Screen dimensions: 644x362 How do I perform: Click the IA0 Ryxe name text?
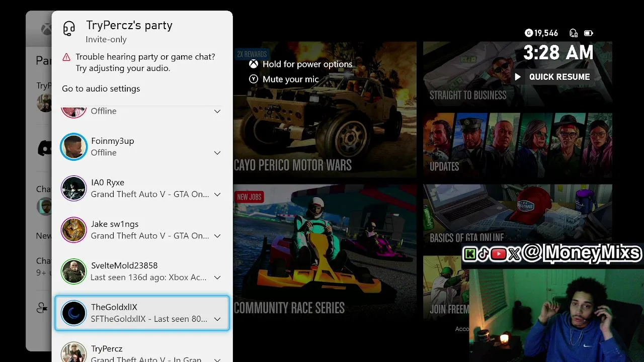(108, 183)
